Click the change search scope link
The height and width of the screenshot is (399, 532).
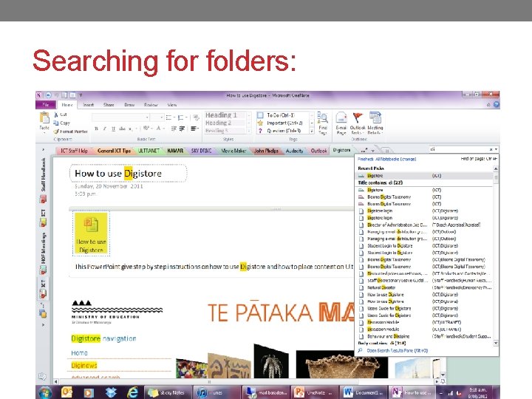coord(408,159)
